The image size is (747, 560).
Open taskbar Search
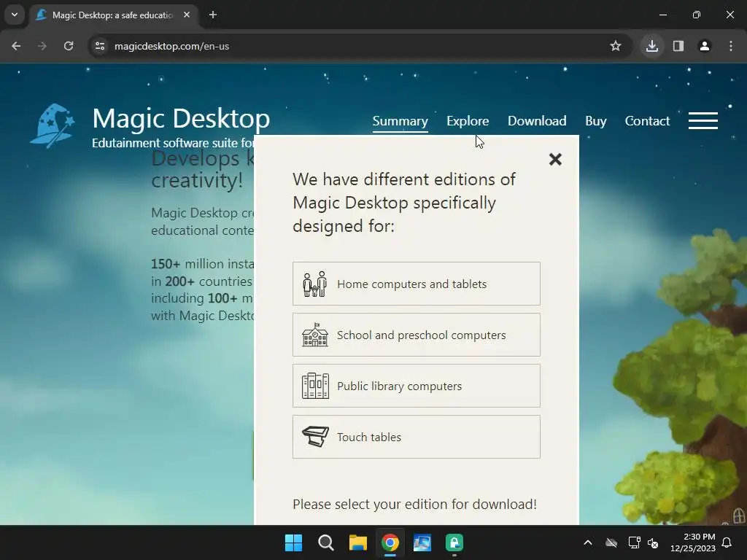(326, 542)
